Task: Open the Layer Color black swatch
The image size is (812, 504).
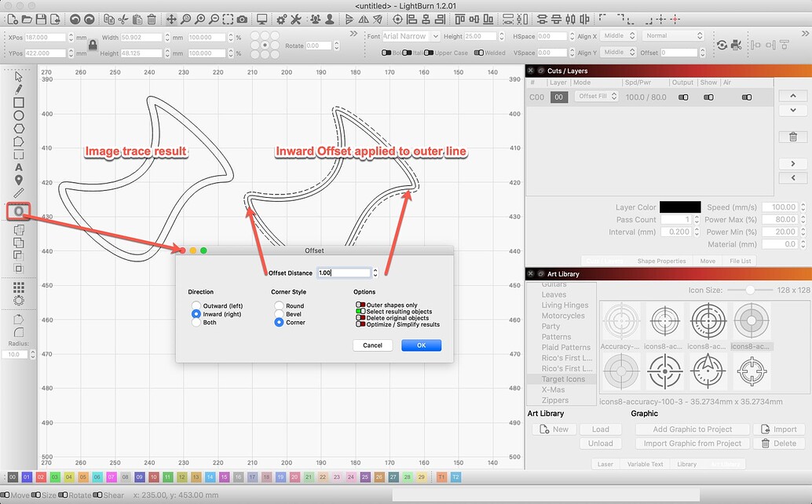Action: (680, 207)
